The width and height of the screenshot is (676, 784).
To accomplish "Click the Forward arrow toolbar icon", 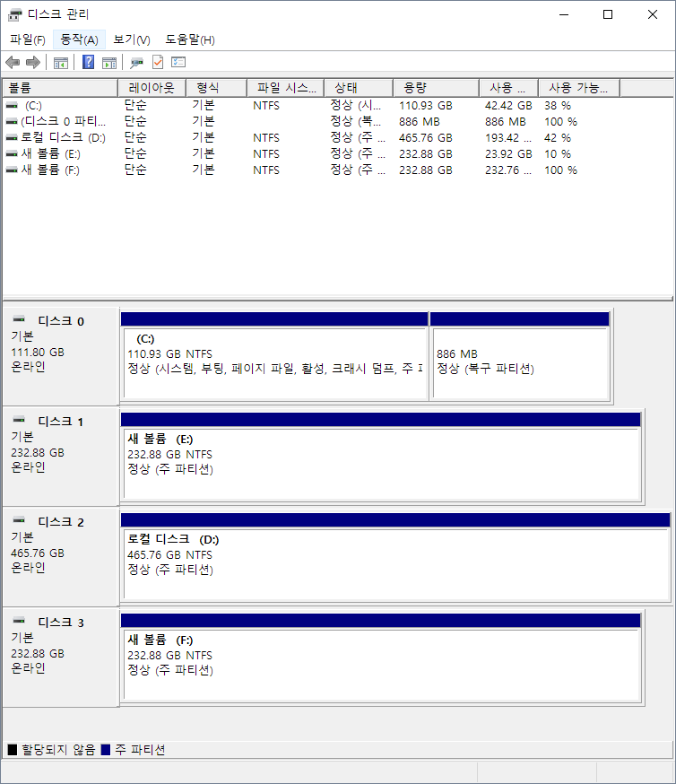I will [33, 62].
